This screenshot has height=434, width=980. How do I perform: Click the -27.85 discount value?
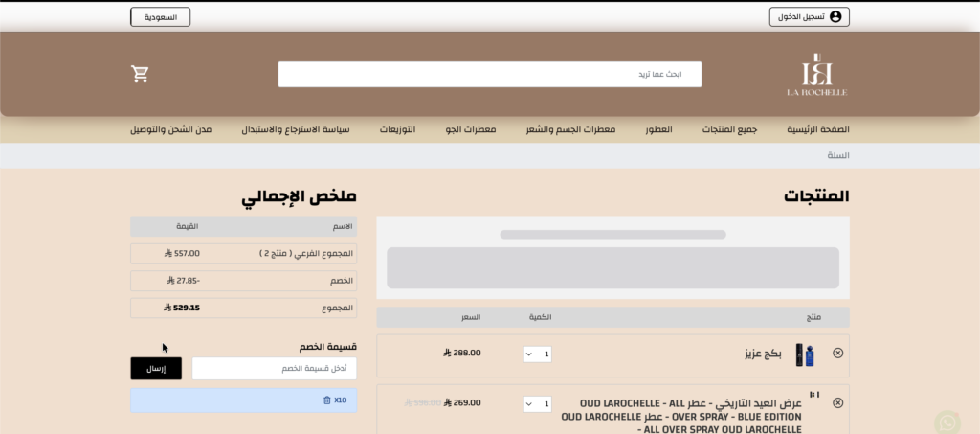pyautogui.click(x=183, y=281)
